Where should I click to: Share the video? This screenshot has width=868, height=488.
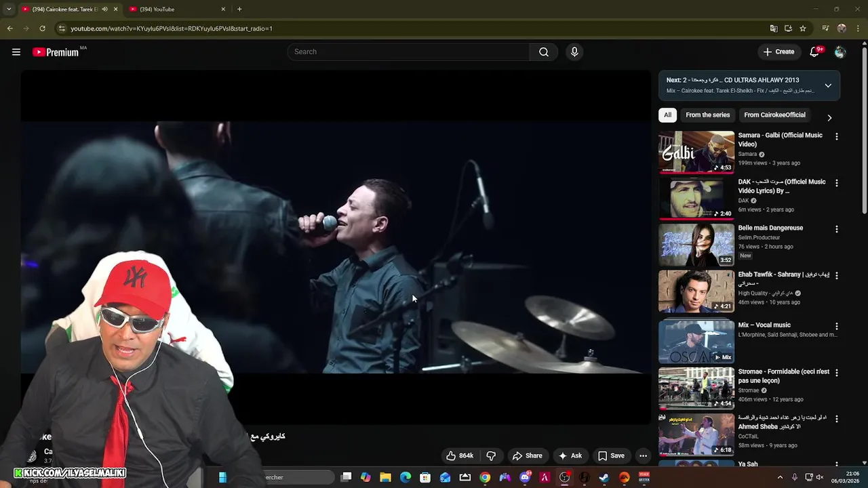click(x=527, y=456)
